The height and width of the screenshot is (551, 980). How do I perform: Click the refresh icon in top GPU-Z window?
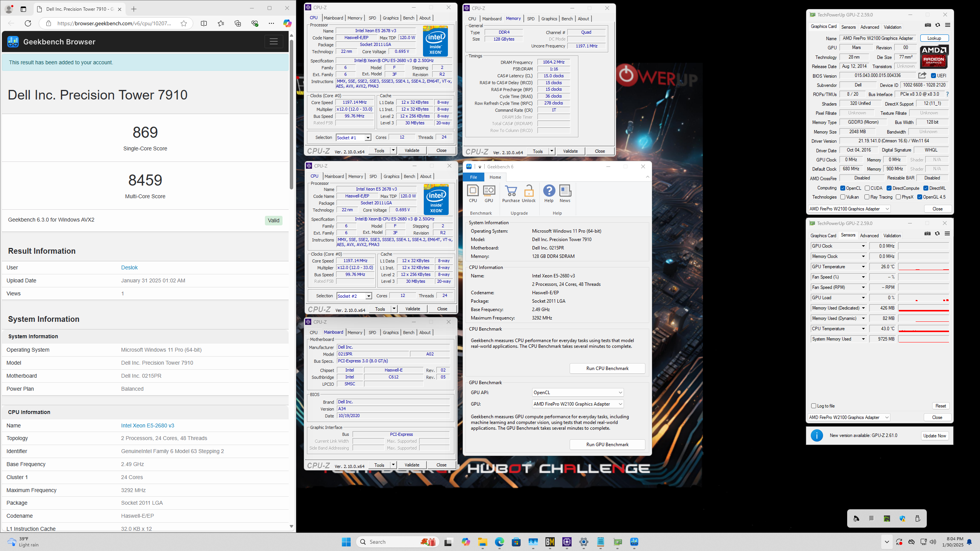pos(938,25)
